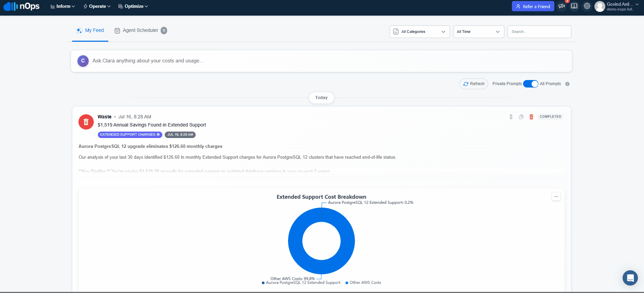The width and height of the screenshot is (644, 293).
Task: Click the prompts info icon
Action: [x=567, y=84]
